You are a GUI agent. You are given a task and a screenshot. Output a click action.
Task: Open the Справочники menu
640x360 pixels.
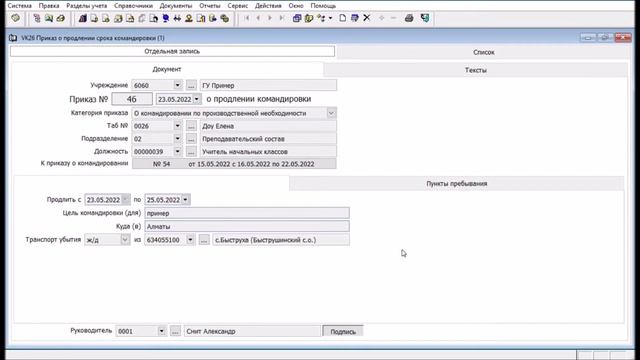coord(133,6)
